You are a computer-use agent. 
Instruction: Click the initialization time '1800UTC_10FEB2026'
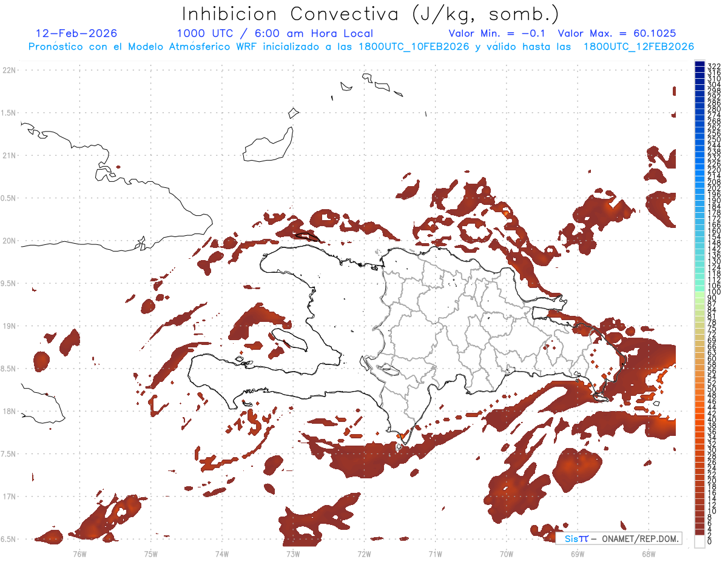point(414,47)
